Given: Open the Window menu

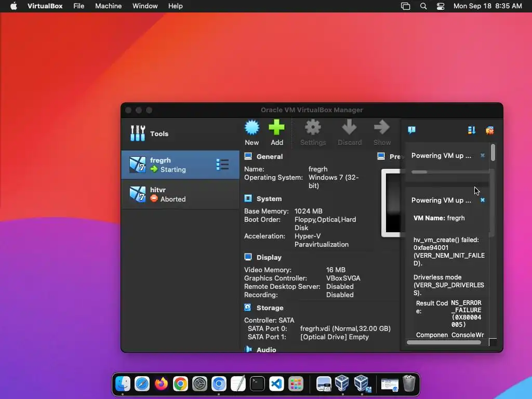Looking at the screenshot, I should [x=145, y=6].
